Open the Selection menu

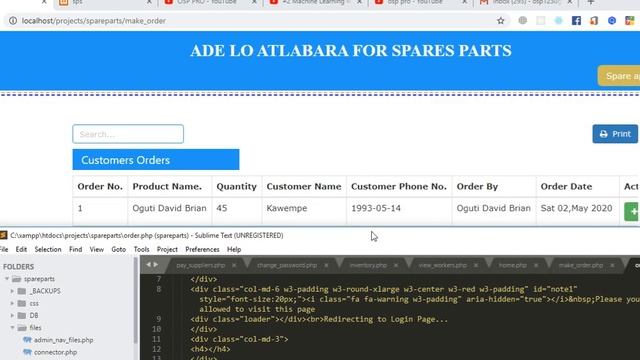coord(48,249)
